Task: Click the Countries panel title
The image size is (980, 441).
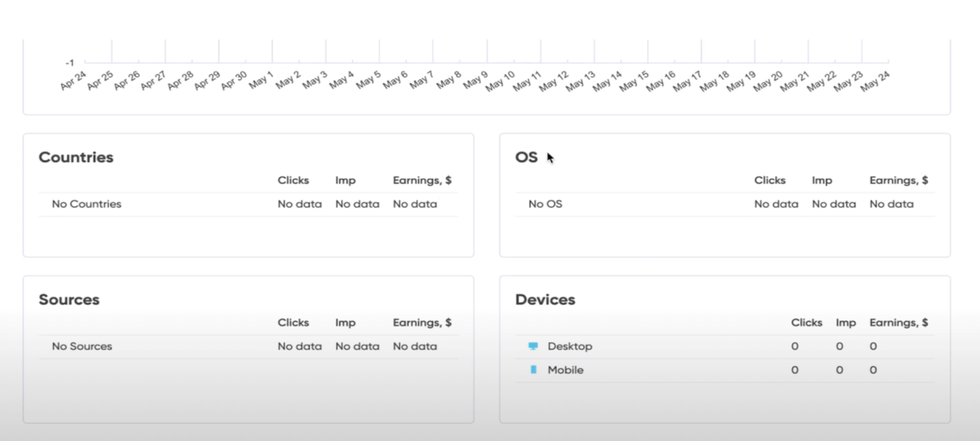Action: coord(76,157)
